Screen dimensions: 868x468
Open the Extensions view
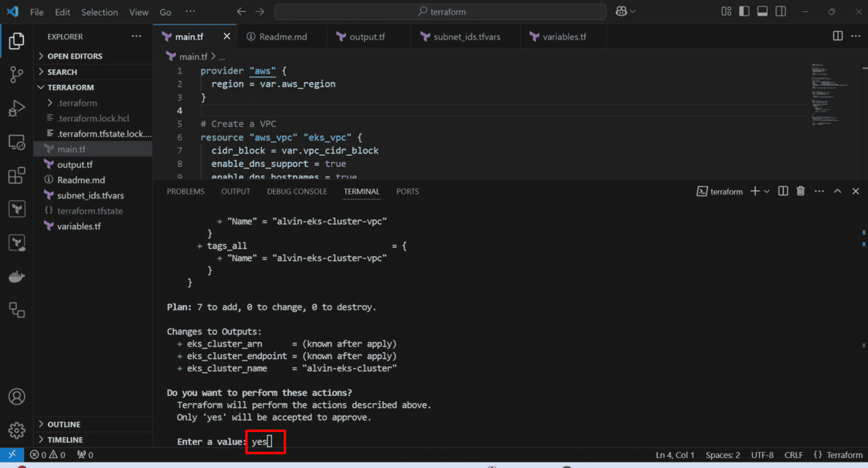[17, 176]
